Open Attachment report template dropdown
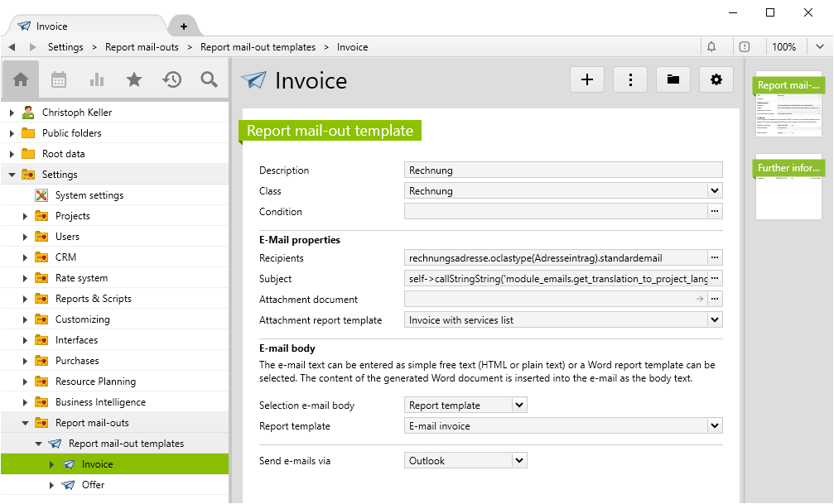The height and width of the screenshot is (504, 834). coord(715,320)
